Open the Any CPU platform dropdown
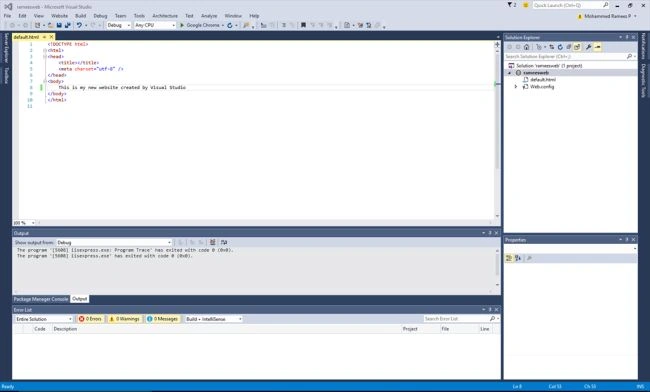The image size is (650, 392). 155,25
